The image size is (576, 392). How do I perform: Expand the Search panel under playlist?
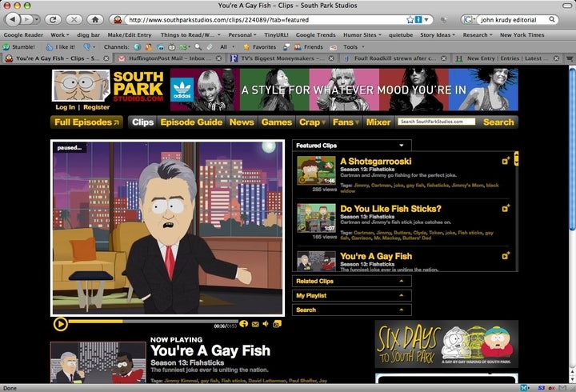tap(352, 310)
